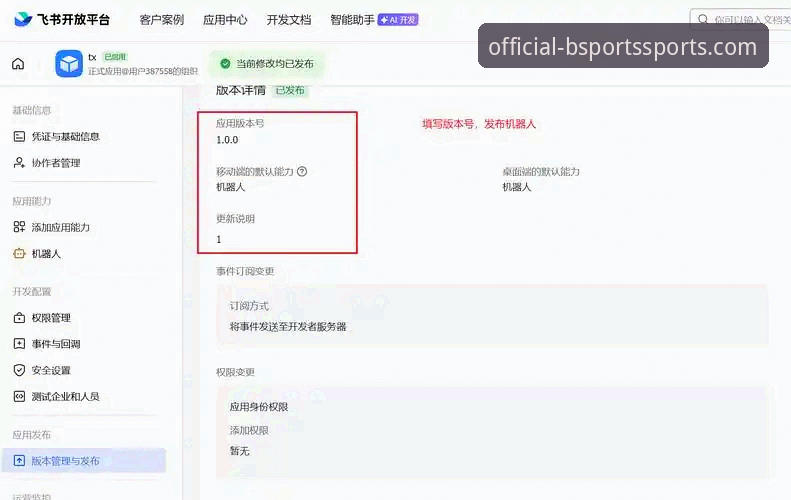
Task: Open 应用中心 in top navigation
Action: pos(225,20)
